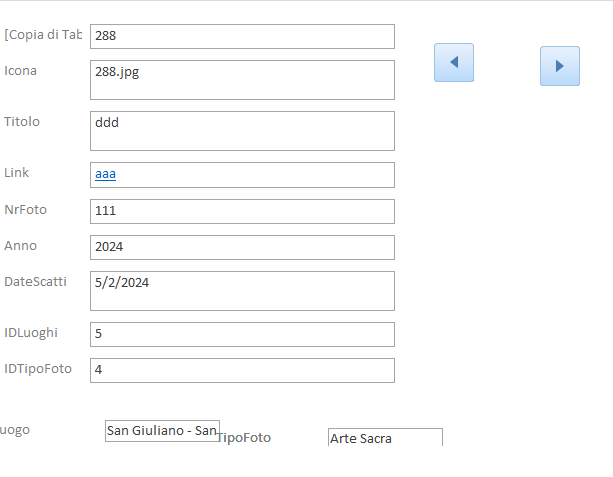
Task: Click the next record arrow button
Action: point(559,65)
